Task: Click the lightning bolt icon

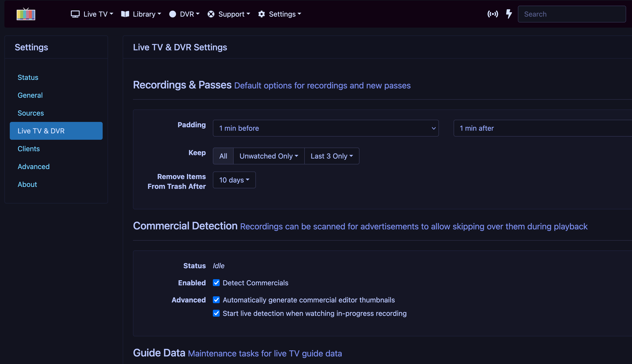Action: (x=509, y=14)
